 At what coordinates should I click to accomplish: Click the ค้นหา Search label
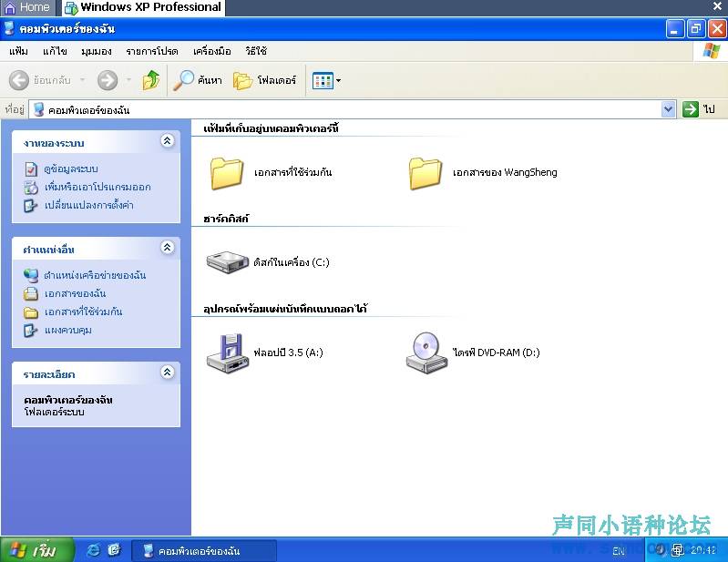point(210,80)
